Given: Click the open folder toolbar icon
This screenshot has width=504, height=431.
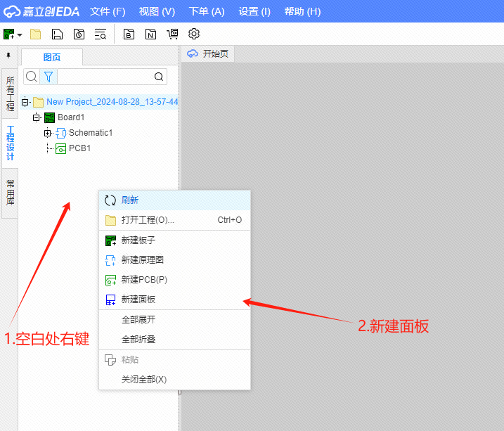Looking at the screenshot, I should pos(35,34).
